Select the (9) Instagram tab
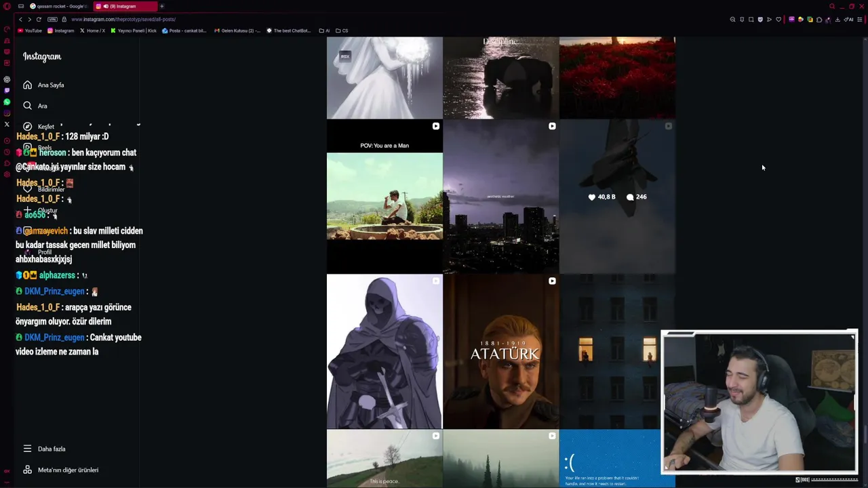 125,6
